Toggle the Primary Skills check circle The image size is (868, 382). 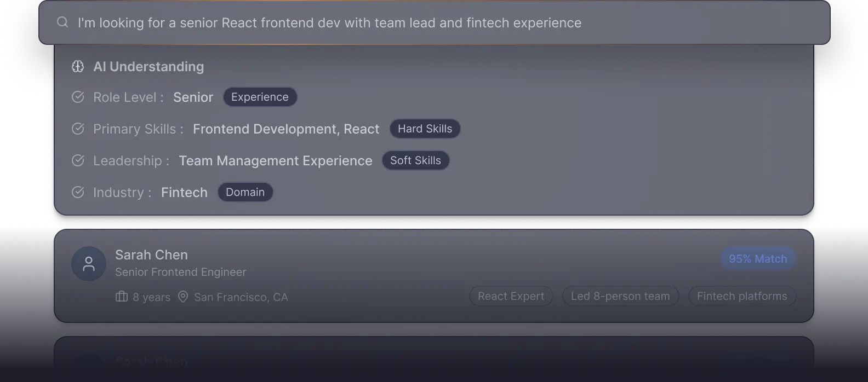[78, 129]
